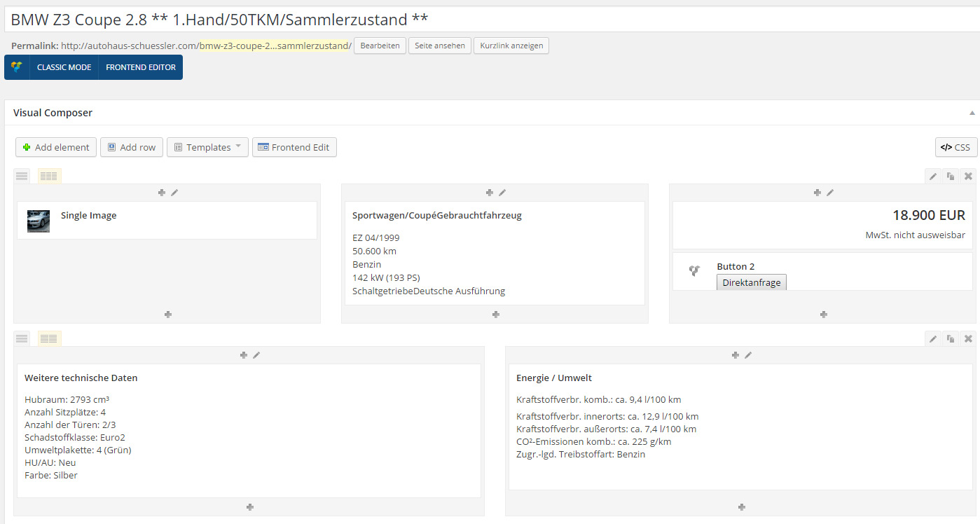
Task: Show the Kurzlink anzeigen shortlink
Action: (x=511, y=46)
